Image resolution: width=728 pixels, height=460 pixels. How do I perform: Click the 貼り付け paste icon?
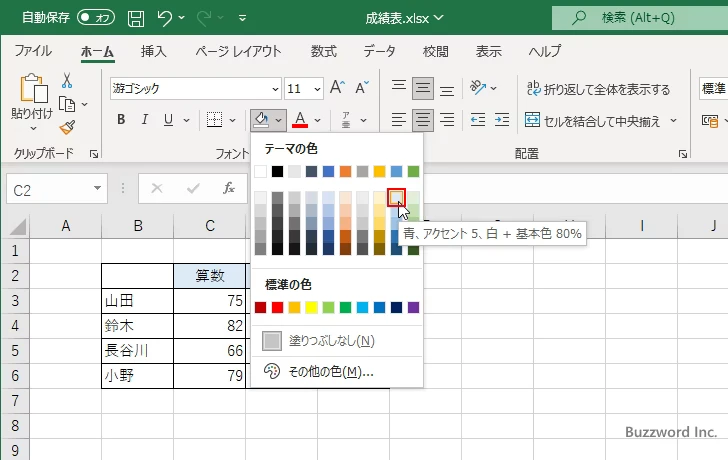click(33, 88)
